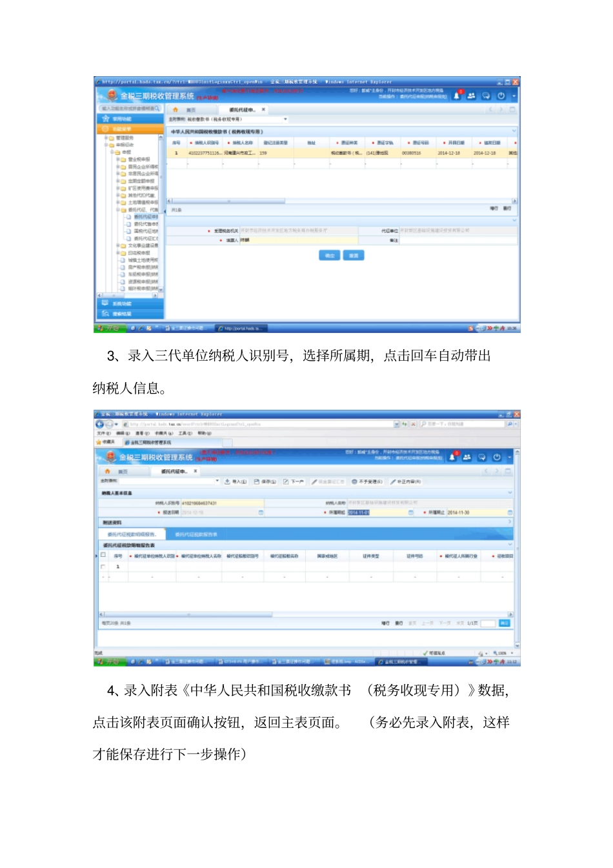Click the 填表人 input field
Screen dimensions: 613x868
pos(298,240)
